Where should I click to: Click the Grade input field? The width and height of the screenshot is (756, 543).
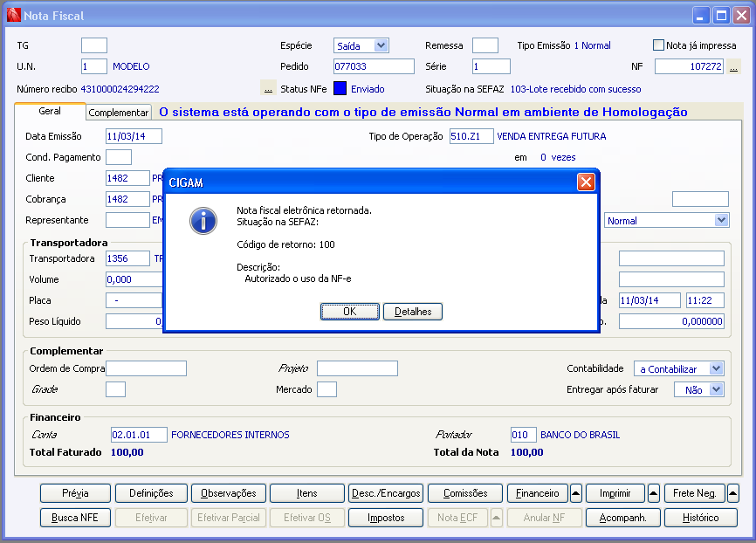[116, 389]
